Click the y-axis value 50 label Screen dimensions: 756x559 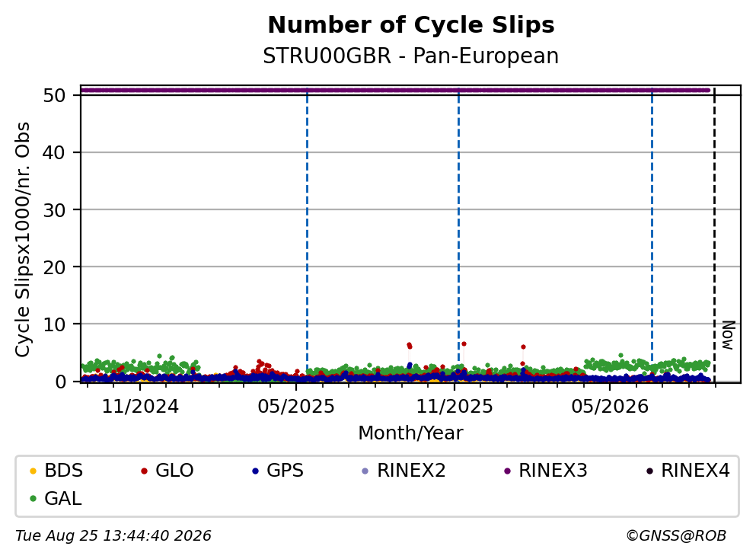[54, 95]
